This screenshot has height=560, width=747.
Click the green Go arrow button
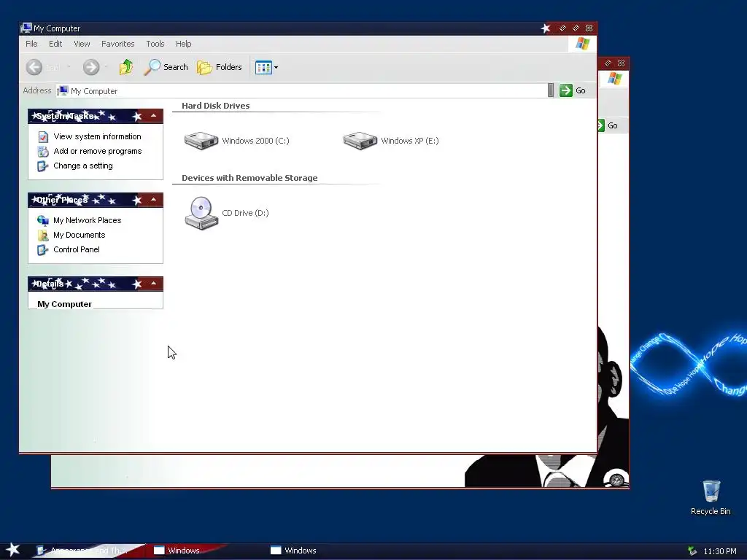click(x=565, y=90)
